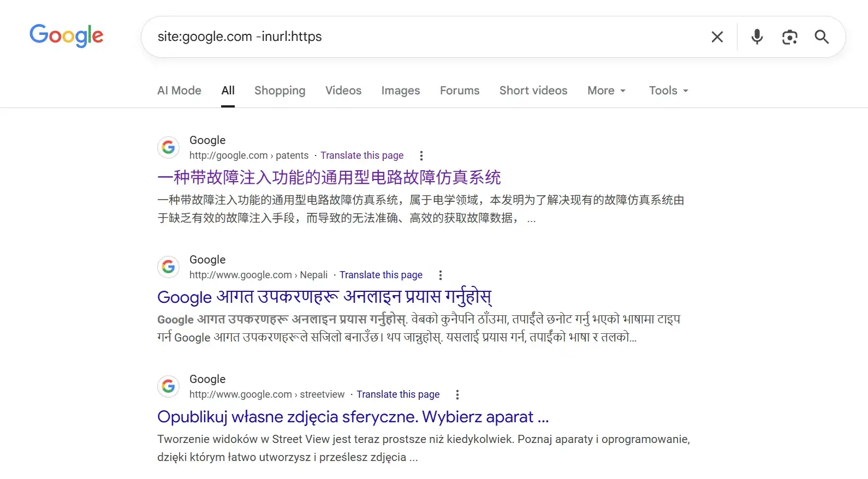Image resolution: width=868 pixels, height=479 pixels.
Task: Expand the More dropdown
Action: click(607, 91)
